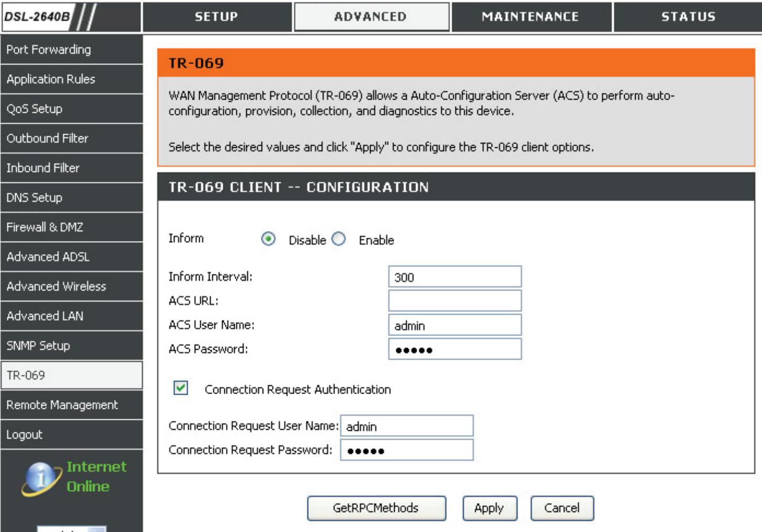Go to the STATUS tab
The image size is (762, 532).
688,17
